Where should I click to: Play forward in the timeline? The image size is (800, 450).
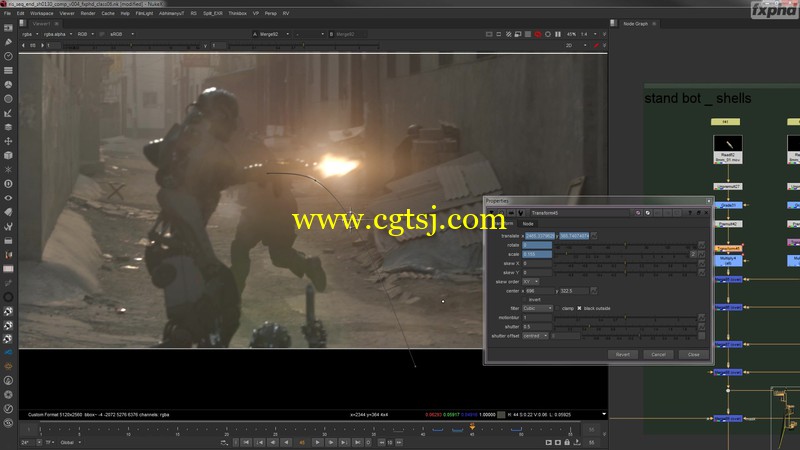click(317, 442)
